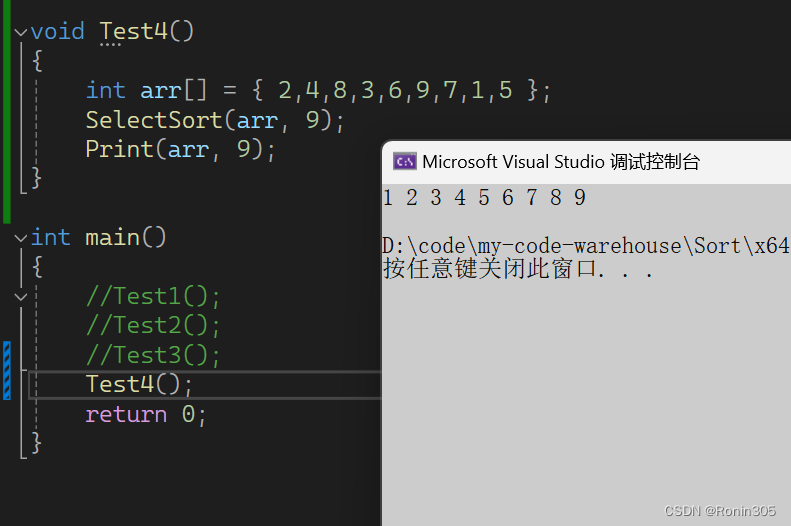Collapse the int main function fold chevron

[21, 238]
